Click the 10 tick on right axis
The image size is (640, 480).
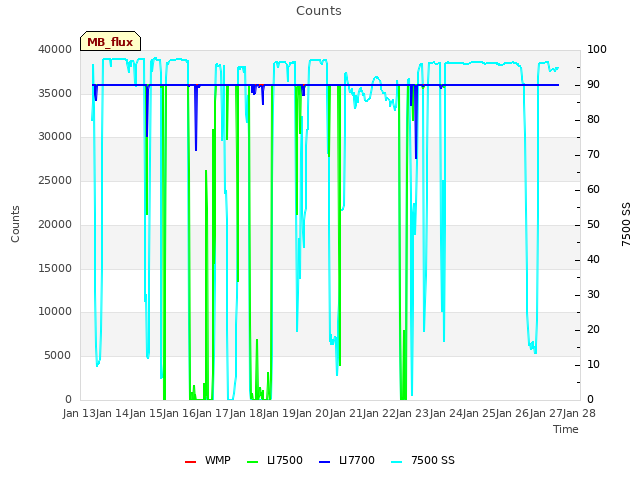593,364
